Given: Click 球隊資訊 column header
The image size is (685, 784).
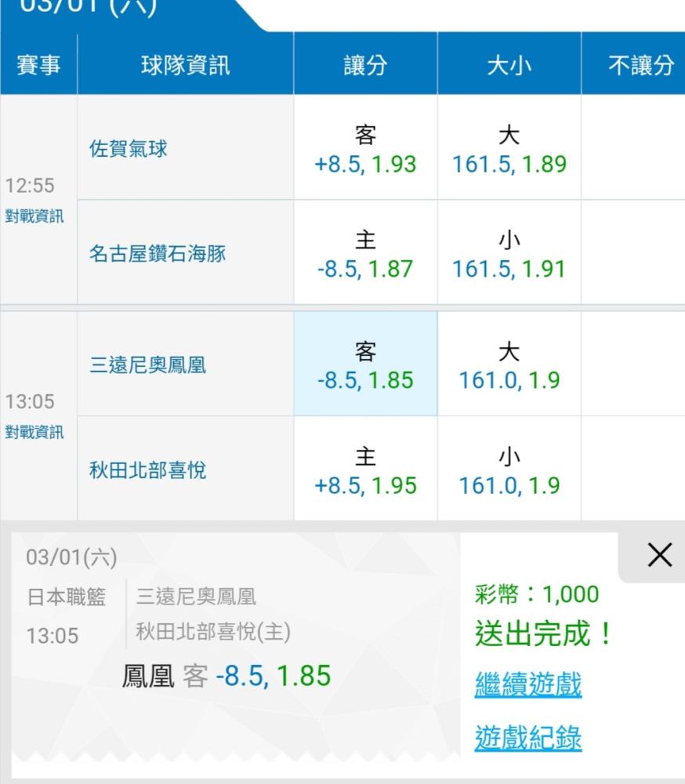Looking at the screenshot, I should [x=185, y=65].
